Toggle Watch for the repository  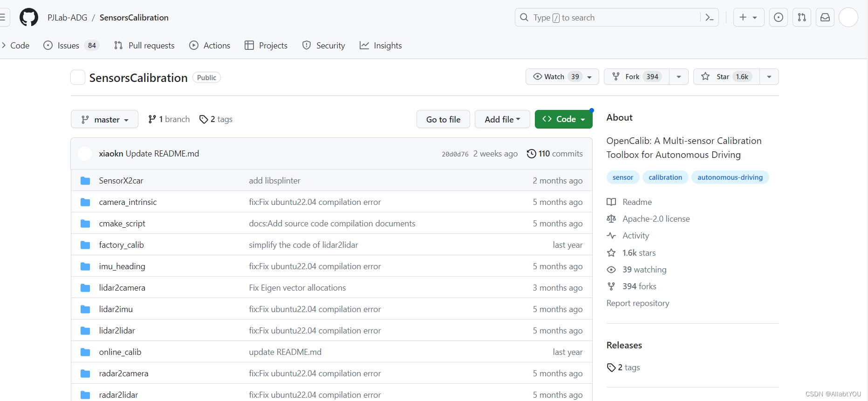coord(562,76)
